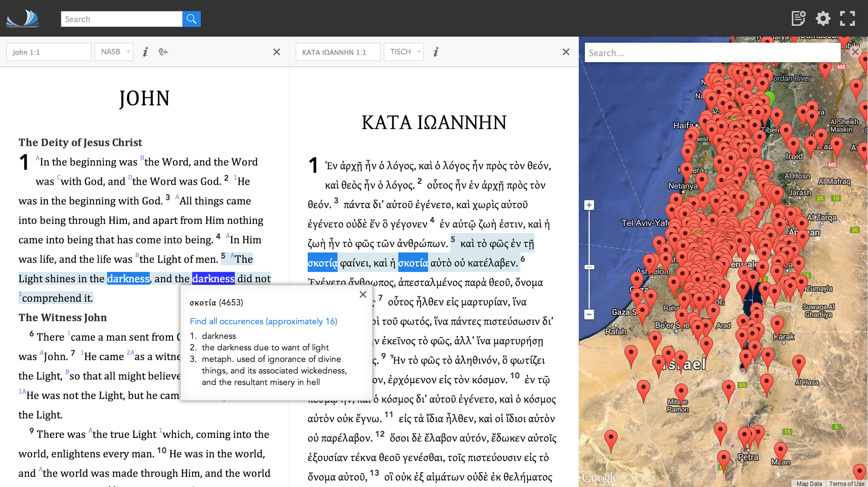Close the σκοτία definition popup
The height and width of the screenshot is (487, 868).
point(363,294)
